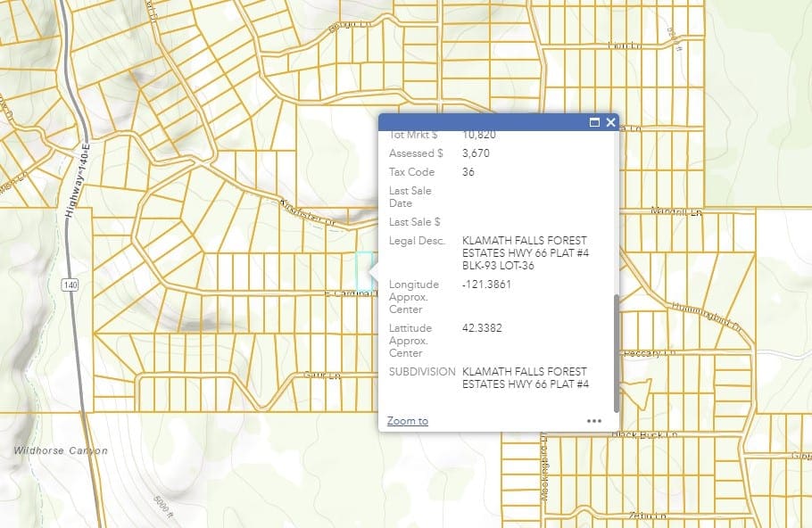The width and height of the screenshot is (812, 528).
Task: Click the Wildhorse Canyon map label
Action: pyautogui.click(x=61, y=451)
